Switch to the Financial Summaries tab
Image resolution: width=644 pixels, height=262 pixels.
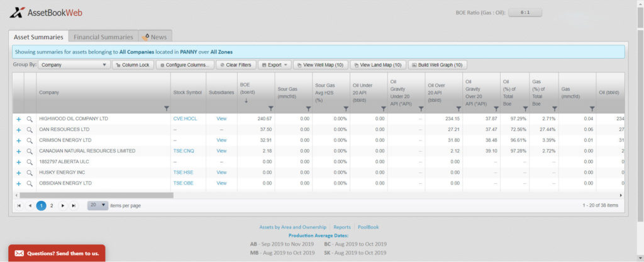coord(104,37)
